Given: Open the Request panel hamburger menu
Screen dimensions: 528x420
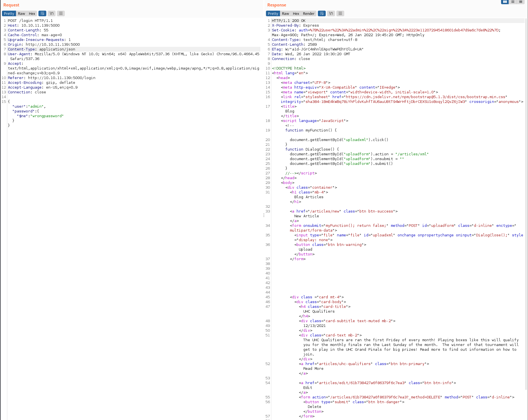Looking at the screenshot, I should [x=61, y=13].
